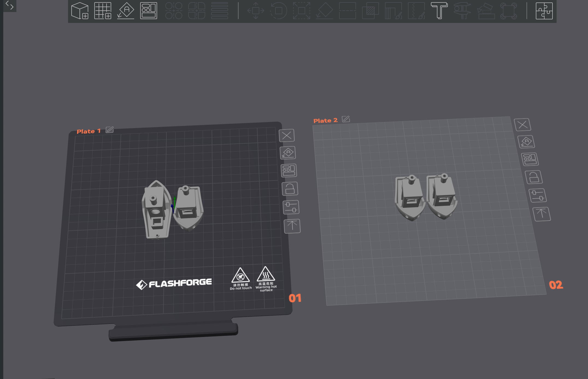Collapse the sidebar with arrow icon
This screenshot has width=588, height=379.
coord(10,5)
